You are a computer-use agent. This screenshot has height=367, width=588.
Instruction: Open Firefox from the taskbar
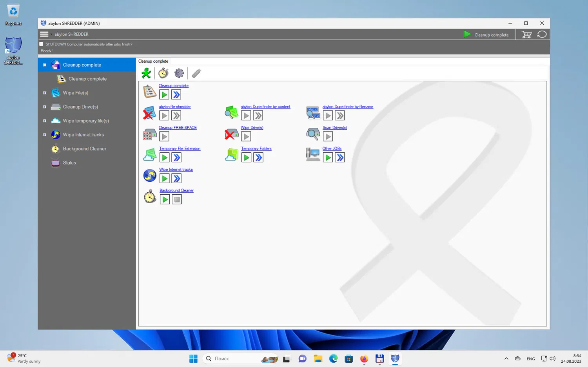click(x=364, y=359)
